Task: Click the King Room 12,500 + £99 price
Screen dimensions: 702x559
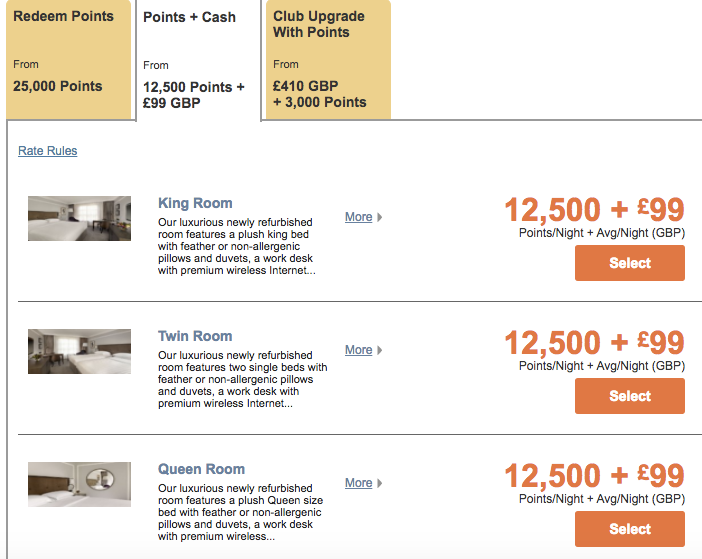Action: click(594, 210)
